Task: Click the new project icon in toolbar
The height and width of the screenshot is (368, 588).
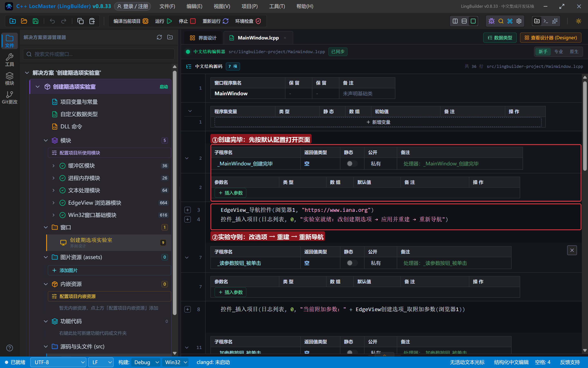Action: click(x=12, y=21)
